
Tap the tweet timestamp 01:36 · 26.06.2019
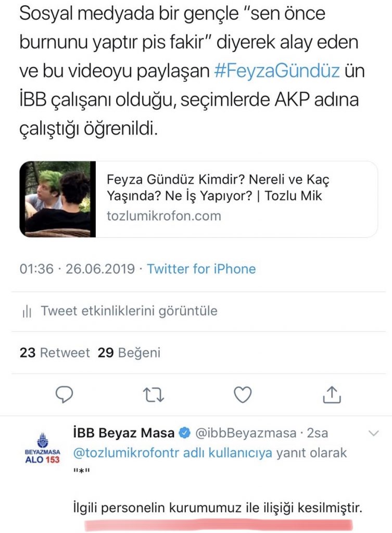coord(77,269)
